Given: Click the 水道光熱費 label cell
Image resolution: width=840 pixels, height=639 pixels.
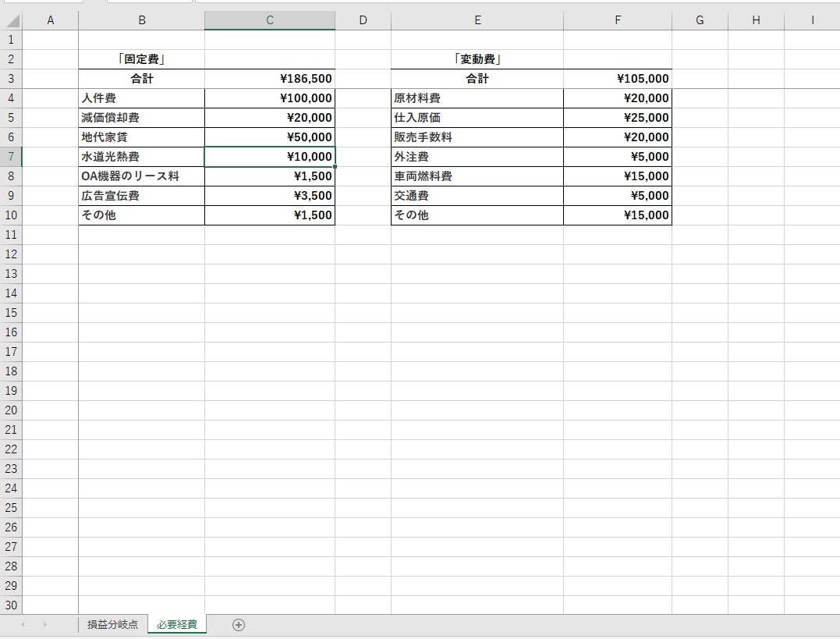Looking at the screenshot, I should tap(141, 157).
